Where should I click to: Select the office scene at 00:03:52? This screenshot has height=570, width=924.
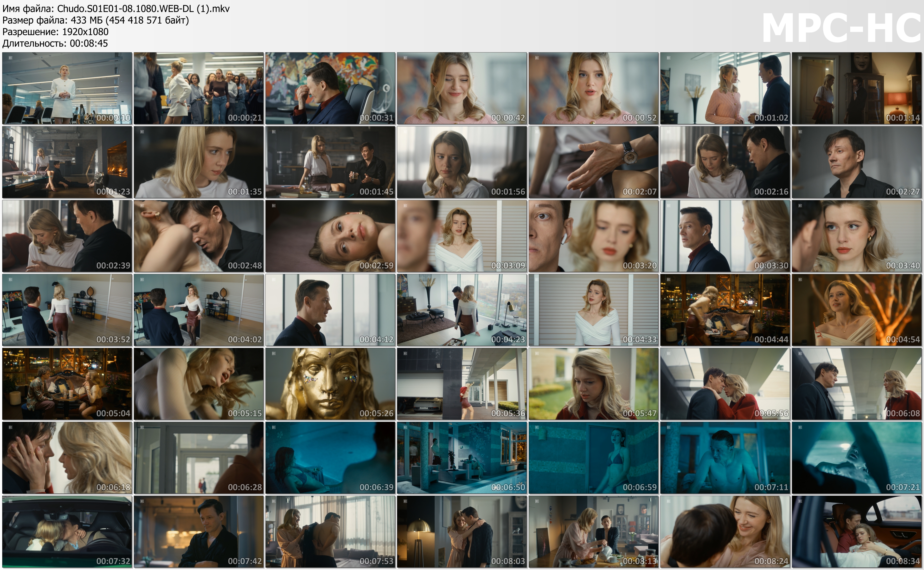click(x=67, y=310)
